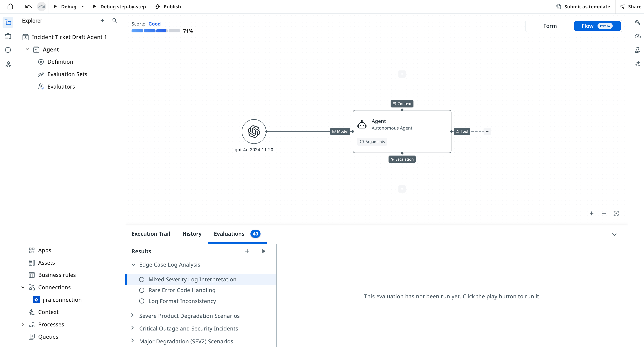Click the flask icon in right sidebar
Viewport: 644px width, 347px height.
638,50
